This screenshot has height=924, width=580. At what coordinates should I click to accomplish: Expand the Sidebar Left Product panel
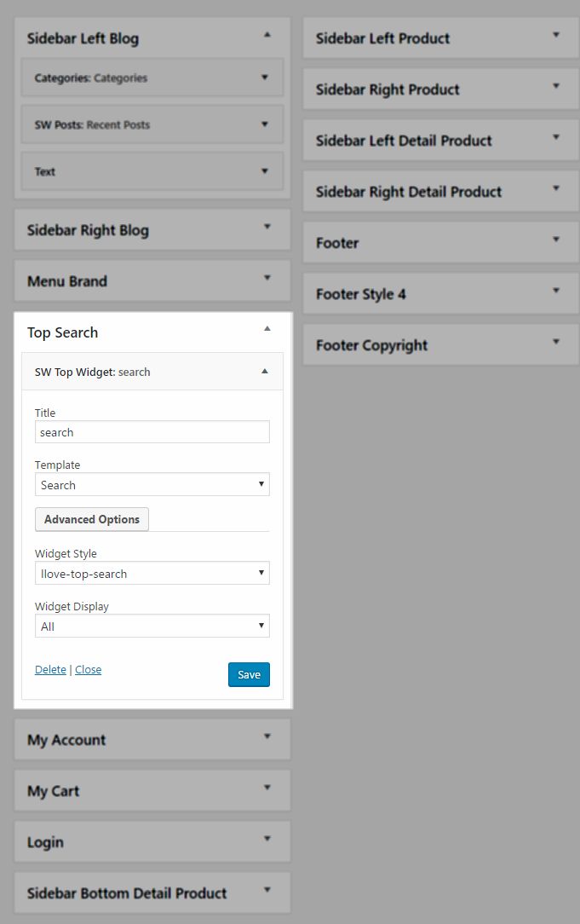tap(440, 38)
